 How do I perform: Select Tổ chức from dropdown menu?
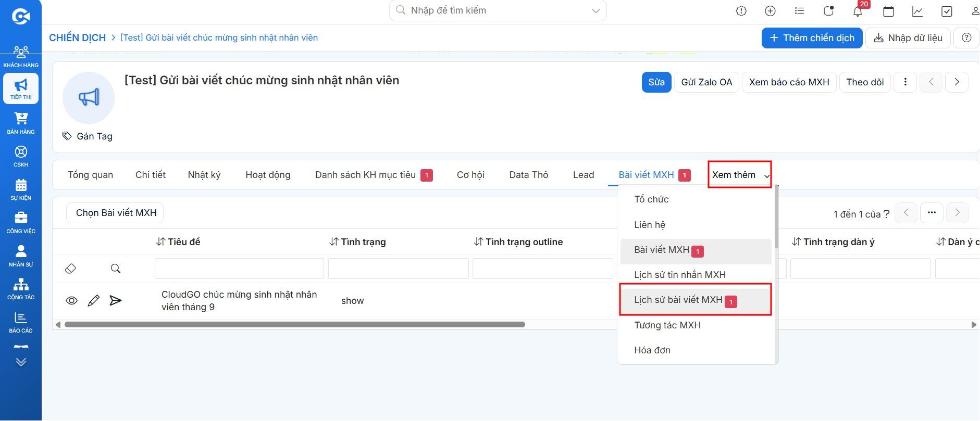click(696, 199)
